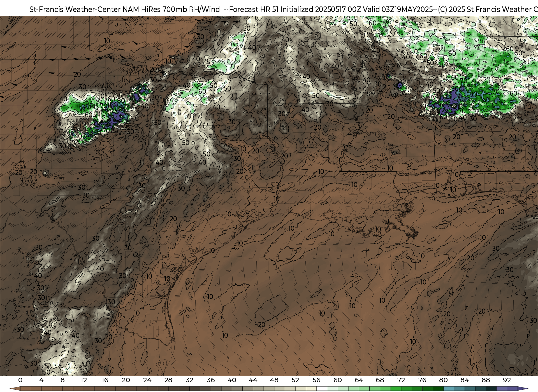Click the "92" label on the color scale
The image size is (538, 392).
tap(507, 380)
